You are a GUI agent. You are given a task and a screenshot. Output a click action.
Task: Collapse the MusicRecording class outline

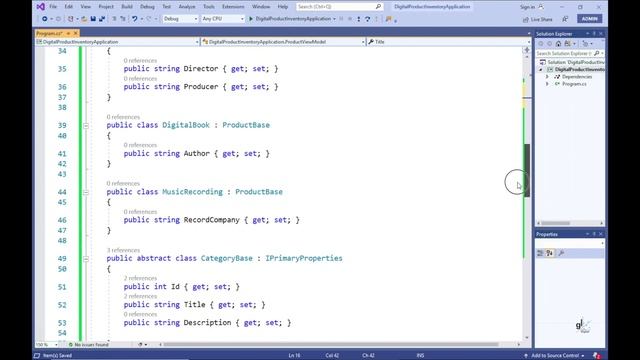[86, 192]
